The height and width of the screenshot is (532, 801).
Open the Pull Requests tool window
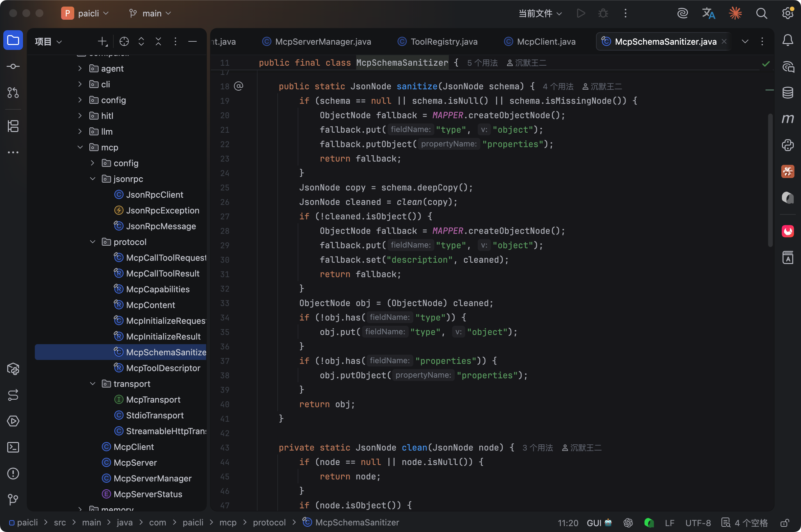(x=13, y=93)
